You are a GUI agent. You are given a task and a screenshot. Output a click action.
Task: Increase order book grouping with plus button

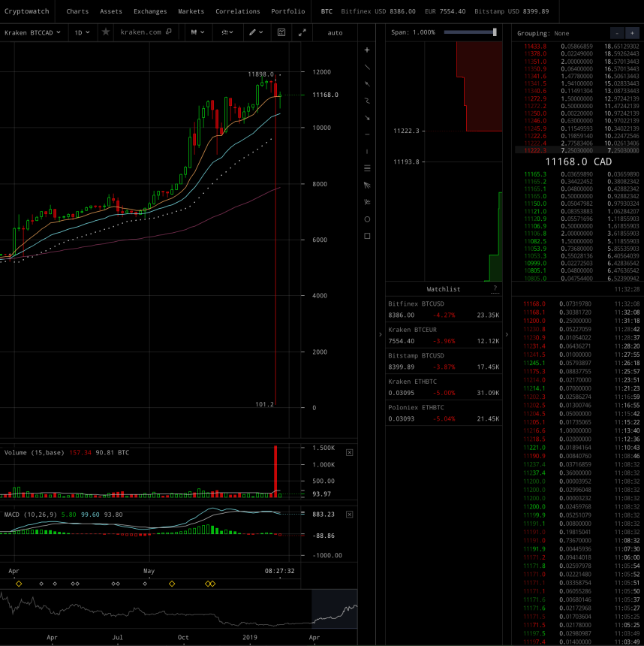pos(632,34)
